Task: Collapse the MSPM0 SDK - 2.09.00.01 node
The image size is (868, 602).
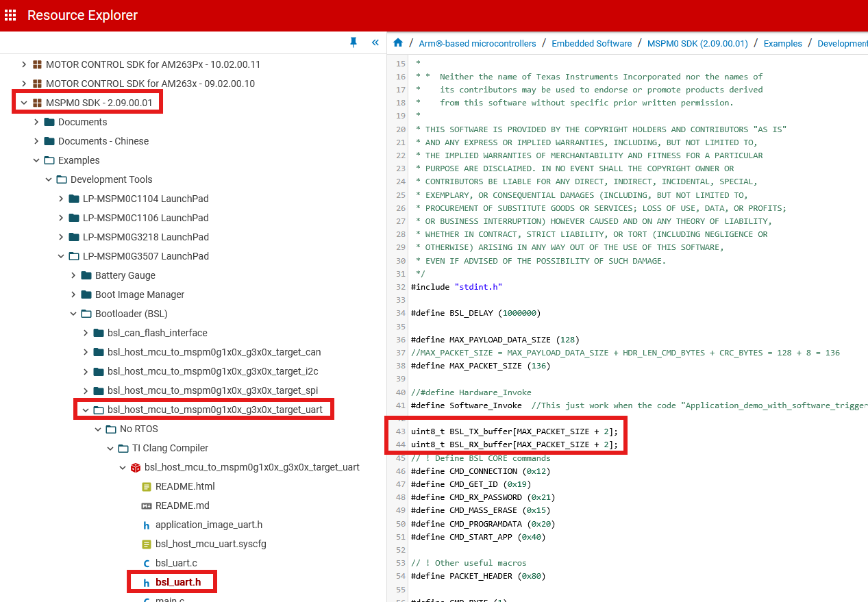Action: (x=24, y=103)
